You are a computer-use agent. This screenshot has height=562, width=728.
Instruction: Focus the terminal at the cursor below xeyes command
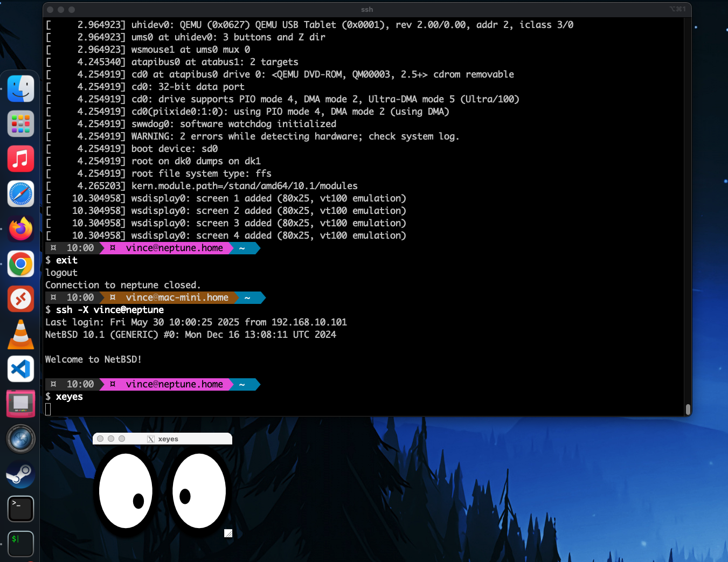click(x=48, y=410)
